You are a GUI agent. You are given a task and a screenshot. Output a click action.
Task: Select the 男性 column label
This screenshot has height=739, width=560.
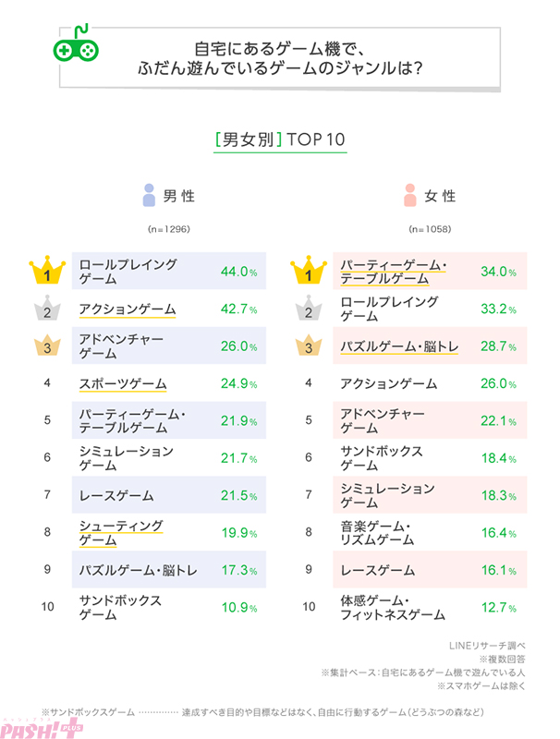(x=179, y=197)
